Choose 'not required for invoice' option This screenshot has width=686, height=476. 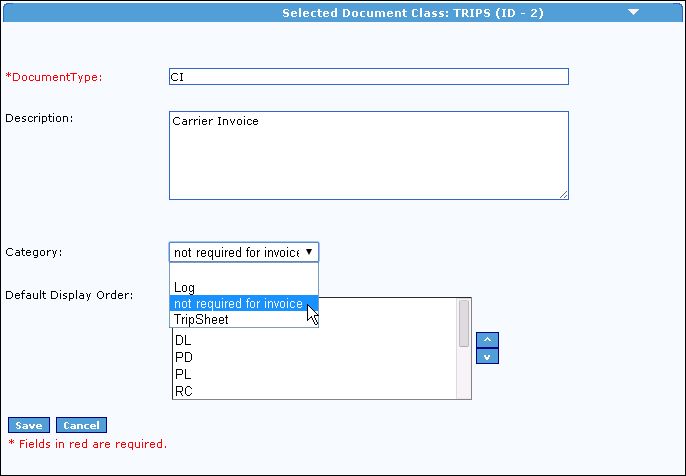pos(244,303)
